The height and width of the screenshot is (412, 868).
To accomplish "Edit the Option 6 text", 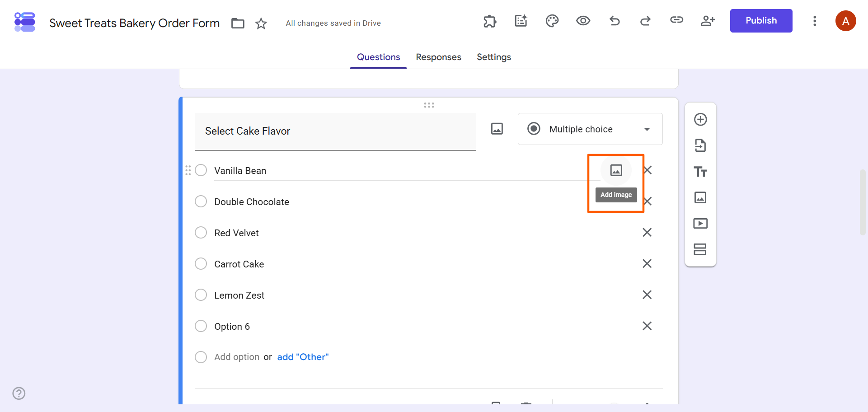I will click(232, 327).
